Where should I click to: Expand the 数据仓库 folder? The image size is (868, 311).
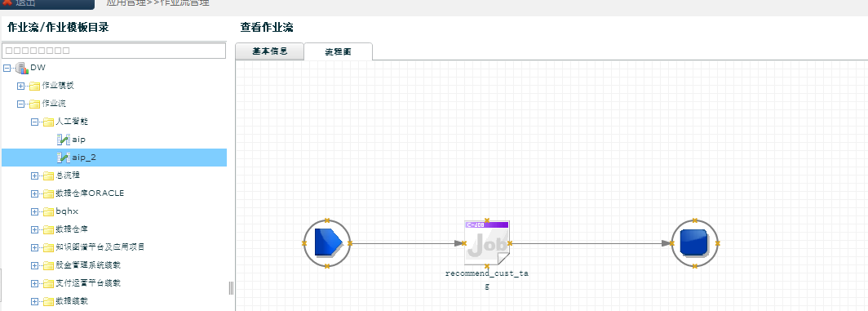[x=34, y=229]
